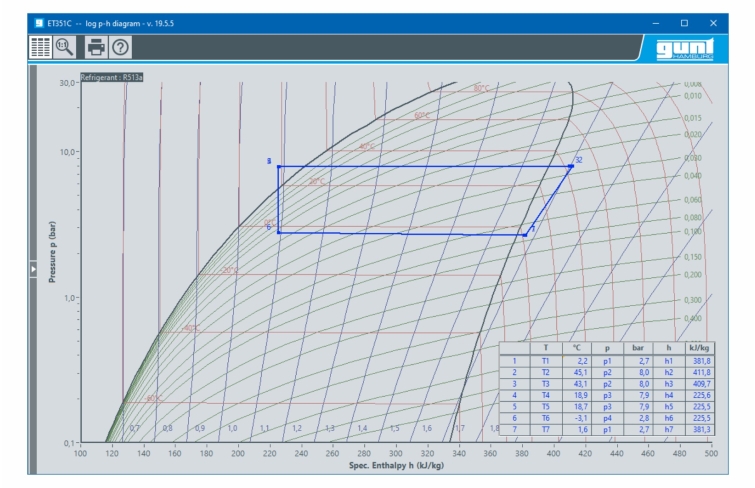Click the Spec. Enthalpy h axis label
Image resolution: width=755 pixels, height=488 pixels.
point(396,465)
